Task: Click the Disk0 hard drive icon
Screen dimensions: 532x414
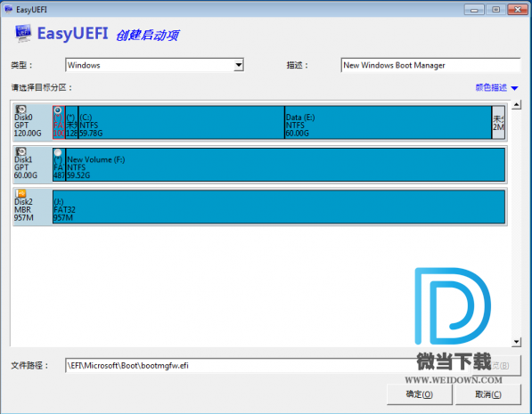Action: click(21, 110)
